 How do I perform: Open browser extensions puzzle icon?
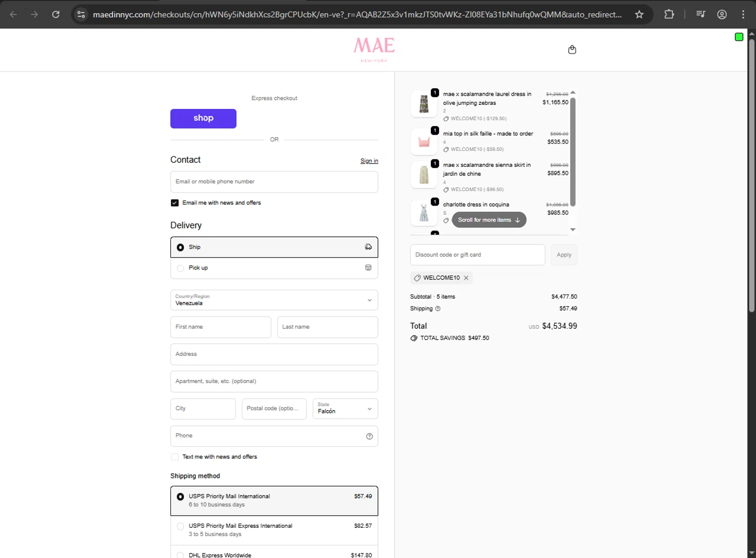[669, 14]
